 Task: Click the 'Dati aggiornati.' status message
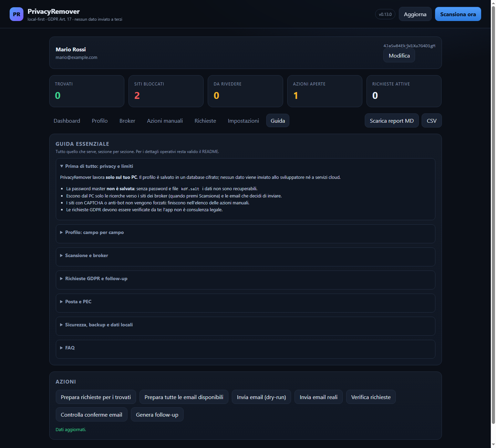coord(71,429)
